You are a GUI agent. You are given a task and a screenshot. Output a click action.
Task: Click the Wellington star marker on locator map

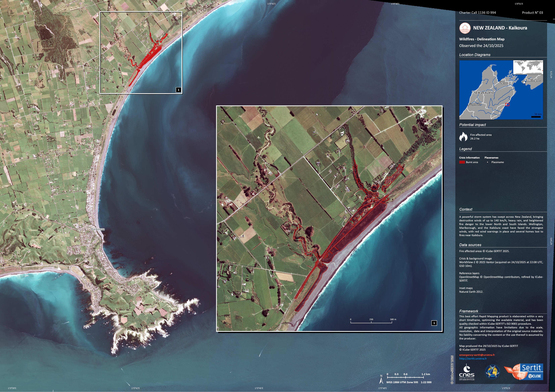click(x=524, y=82)
